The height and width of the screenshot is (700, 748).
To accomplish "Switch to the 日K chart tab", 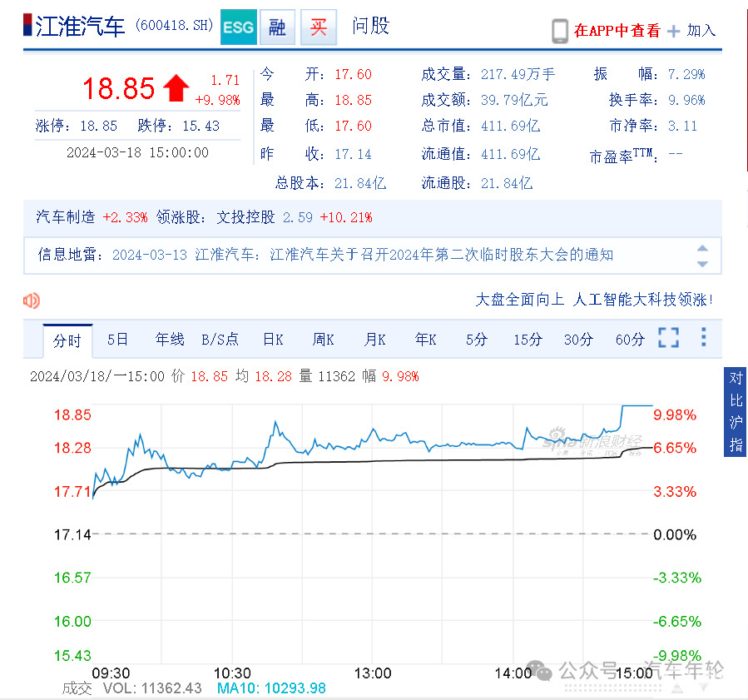I will 274,340.
